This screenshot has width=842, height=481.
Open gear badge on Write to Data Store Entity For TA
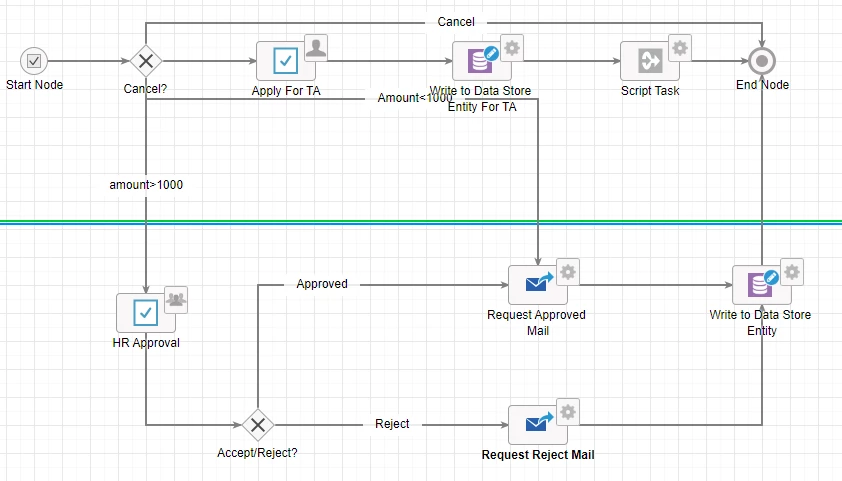pyautogui.click(x=512, y=48)
